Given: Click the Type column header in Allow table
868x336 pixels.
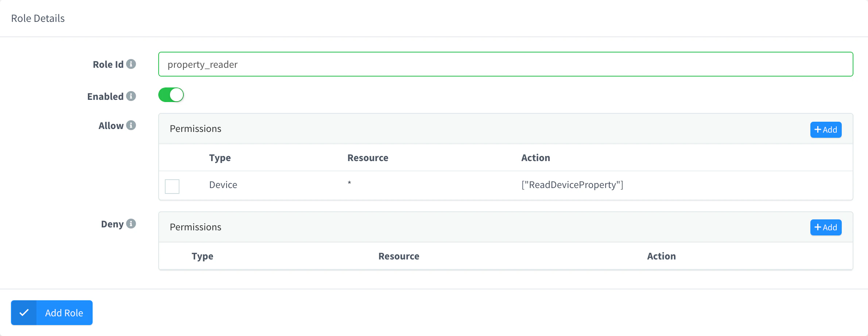Looking at the screenshot, I should [x=220, y=158].
